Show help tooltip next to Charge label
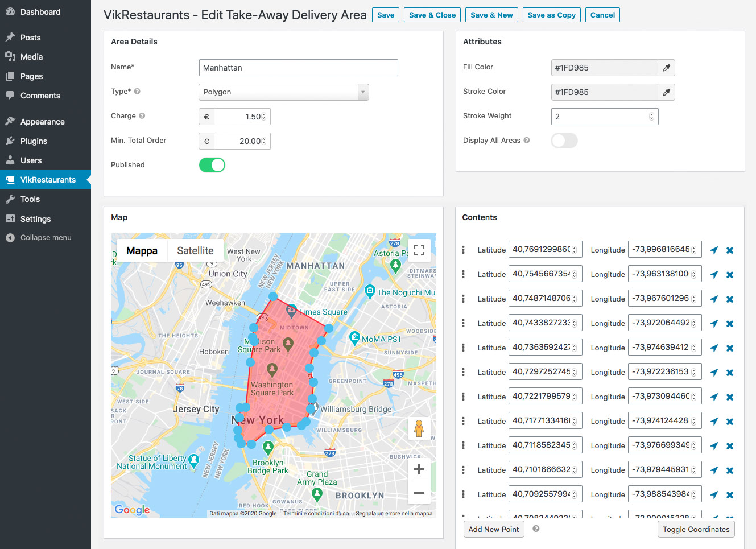This screenshot has width=756, height=549. point(142,115)
